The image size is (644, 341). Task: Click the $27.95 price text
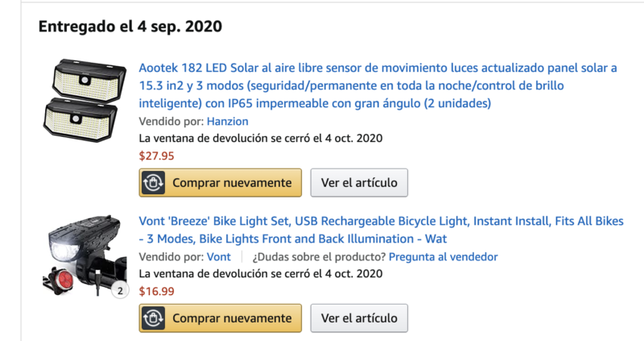coord(156,156)
